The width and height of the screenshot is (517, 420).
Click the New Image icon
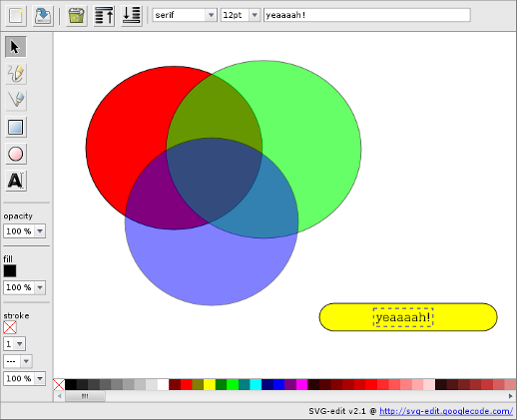pos(16,15)
